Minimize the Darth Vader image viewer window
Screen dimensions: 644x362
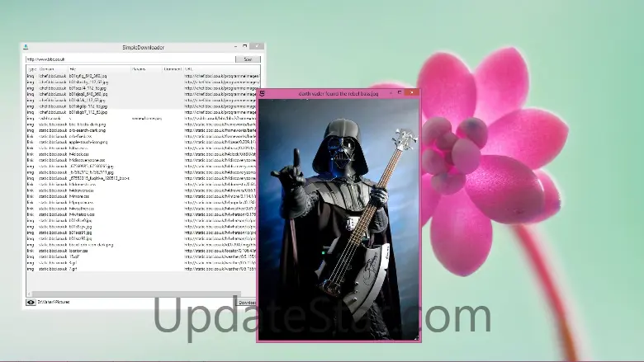(391, 93)
